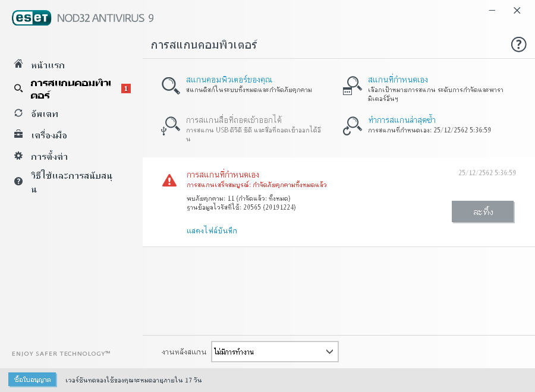Click the red scan completed status line
535x392 pixels.
(257, 185)
